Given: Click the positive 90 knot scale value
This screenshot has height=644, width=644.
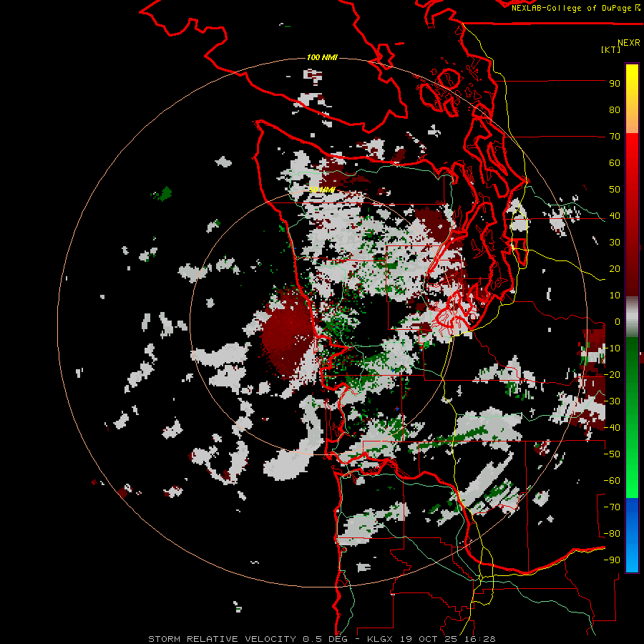Looking at the screenshot, I should [615, 84].
